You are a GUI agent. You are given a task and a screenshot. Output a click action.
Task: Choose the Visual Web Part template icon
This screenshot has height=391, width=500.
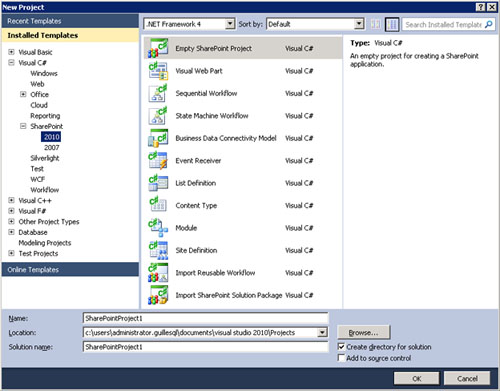(158, 71)
